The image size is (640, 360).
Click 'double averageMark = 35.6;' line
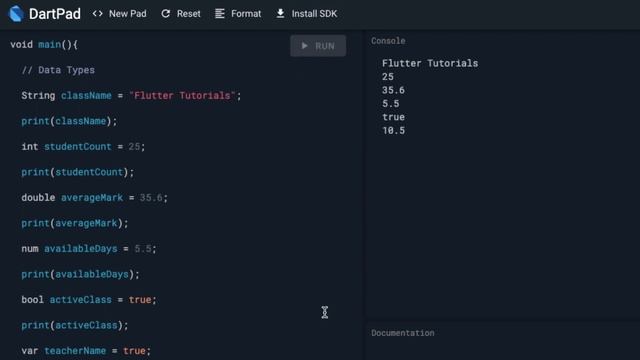tap(94, 198)
